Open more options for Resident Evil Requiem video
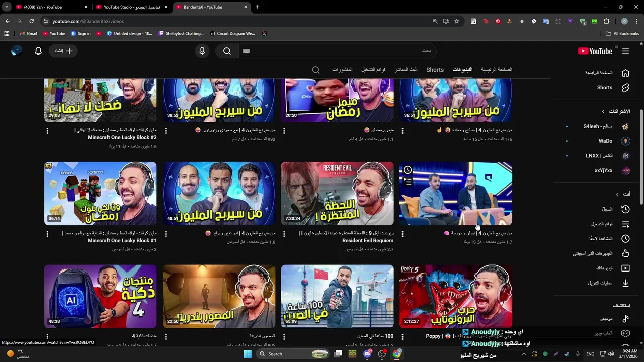 284,234
